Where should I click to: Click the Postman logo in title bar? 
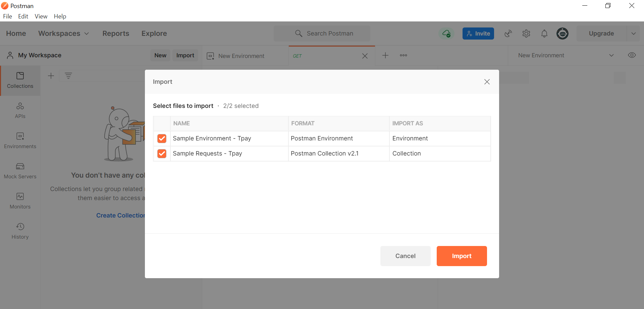[5, 6]
